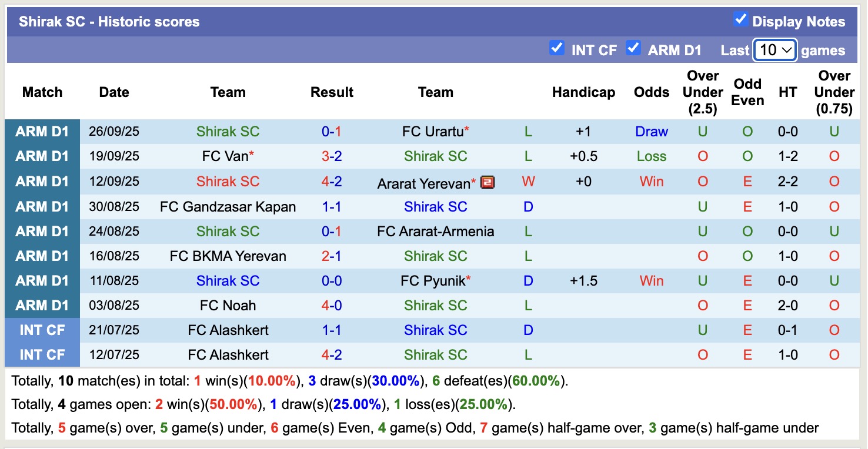Click the FC Van team name
868x449 pixels.
point(224,156)
